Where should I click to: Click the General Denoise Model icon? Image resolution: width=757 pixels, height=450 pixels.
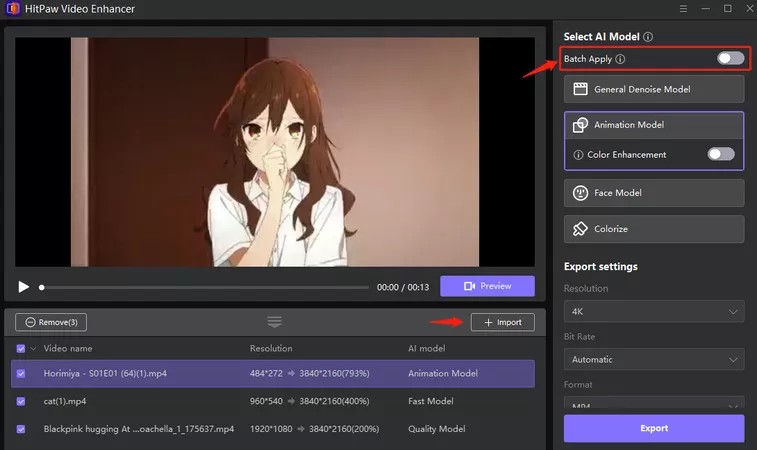[x=580, y=89]
